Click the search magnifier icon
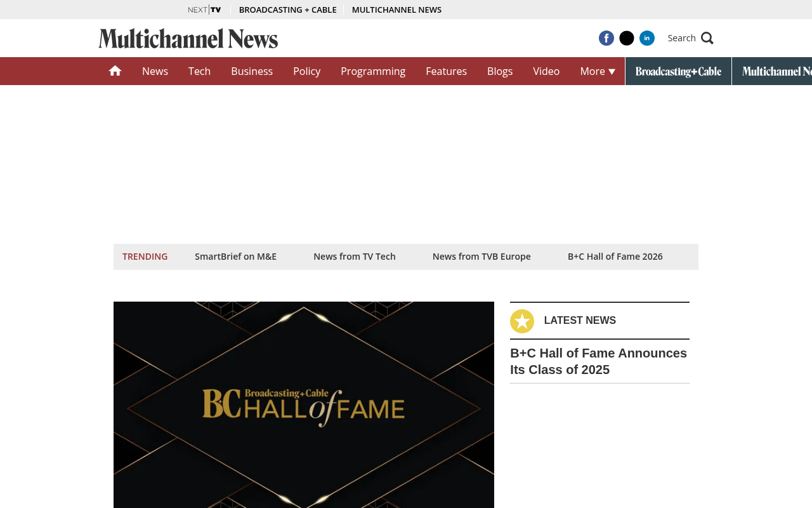Screen dimensions: 812x508 point(707,38)
